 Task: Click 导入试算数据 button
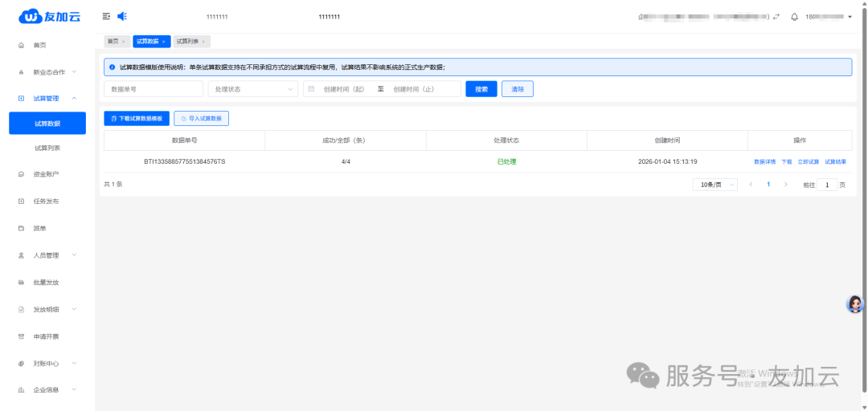click(x=202, y=118)
